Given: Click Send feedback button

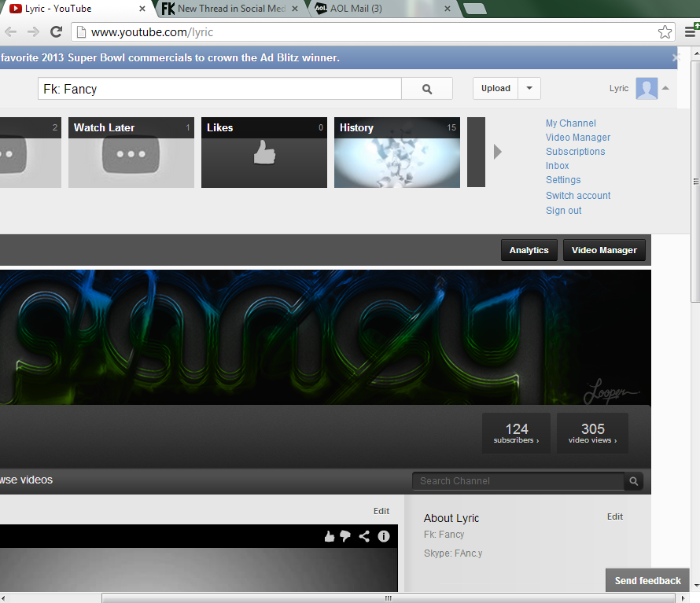Looking at the screenshot, I should [x=648, y=580].
